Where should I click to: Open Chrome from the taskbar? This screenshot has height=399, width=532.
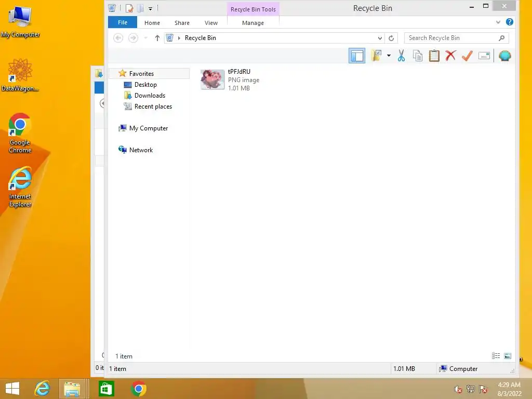[x=138, y=389]
